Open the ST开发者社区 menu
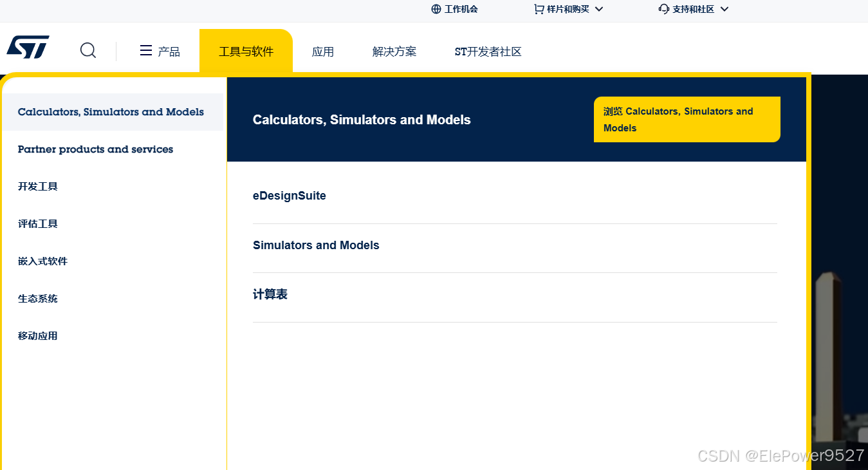This screenshot has width=868, height=470. [488, 52]
